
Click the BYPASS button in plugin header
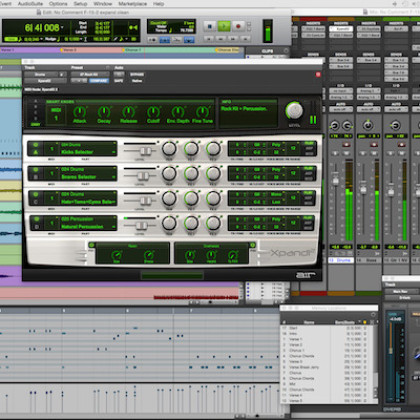click(137, 74)
